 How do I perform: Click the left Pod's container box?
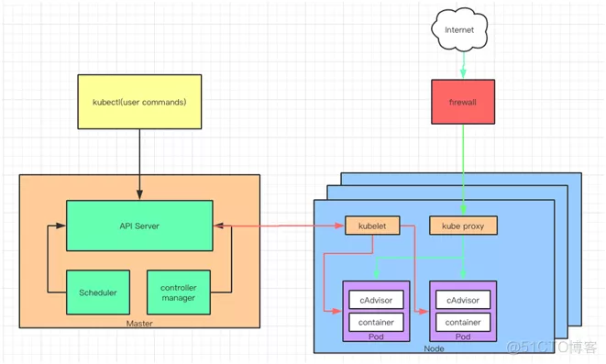click(376, 322)
